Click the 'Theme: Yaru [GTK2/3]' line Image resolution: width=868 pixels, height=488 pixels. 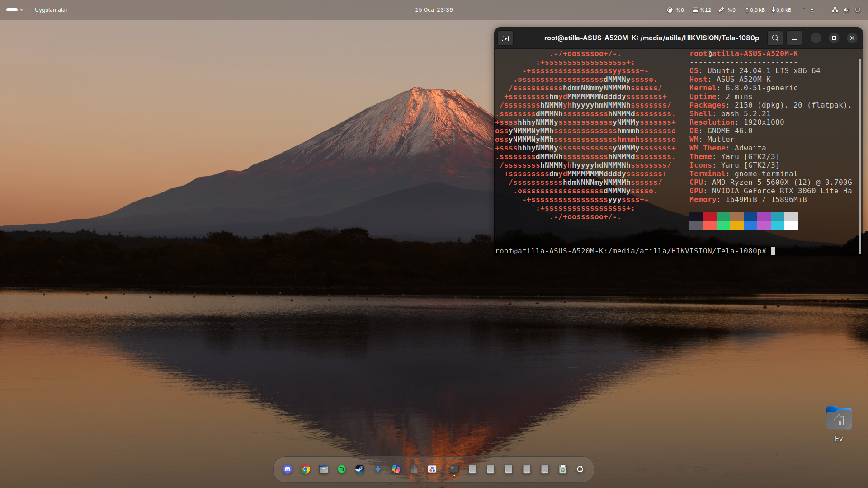coord(734,156)
